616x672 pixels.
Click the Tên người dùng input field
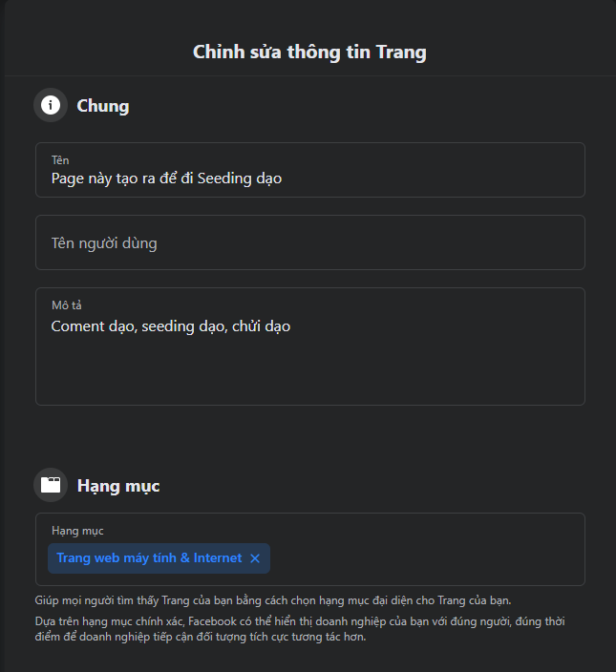(309, 242)
